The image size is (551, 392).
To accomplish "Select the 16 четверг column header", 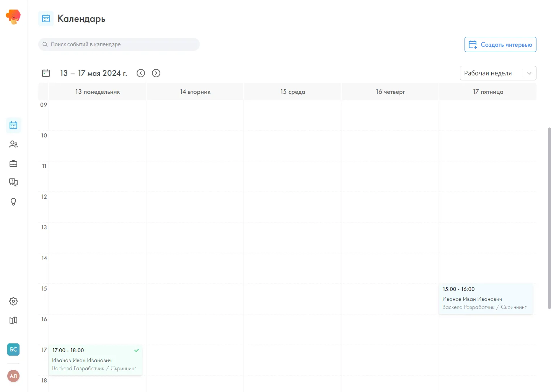I will [390, 92].
